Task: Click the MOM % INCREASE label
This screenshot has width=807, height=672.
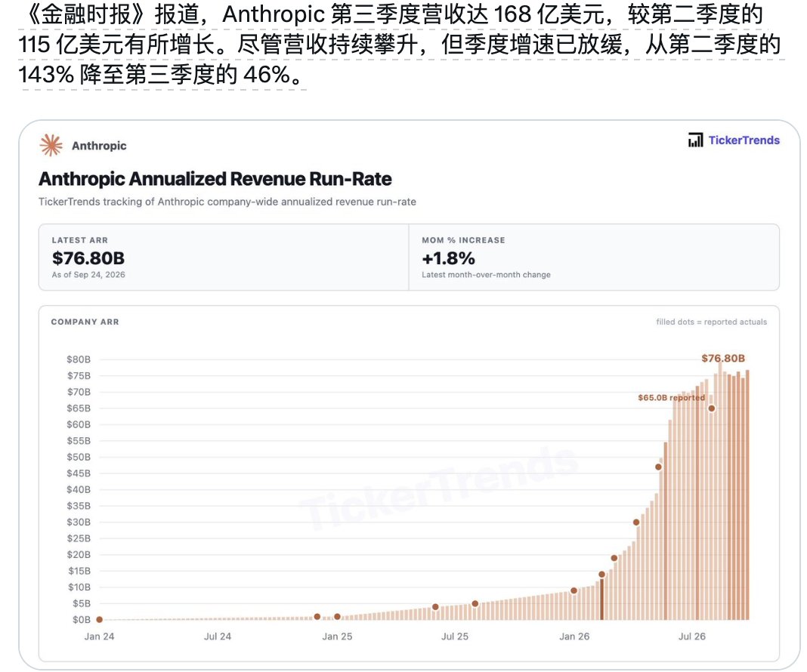Action: [x=463, y=240]
